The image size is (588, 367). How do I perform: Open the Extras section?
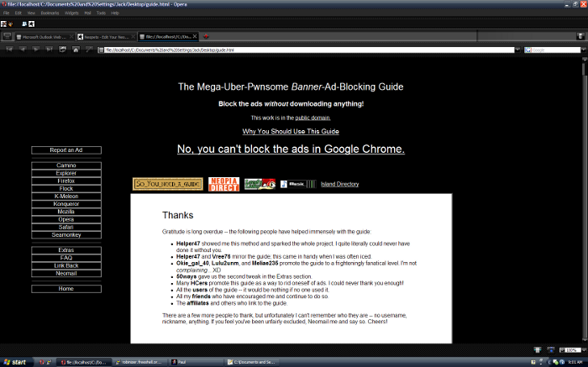(66, 250)
